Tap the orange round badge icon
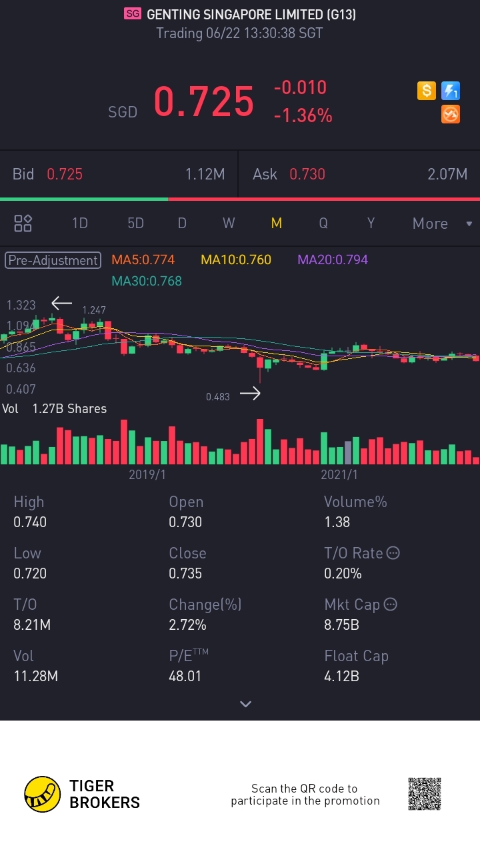 coord(451,115)
